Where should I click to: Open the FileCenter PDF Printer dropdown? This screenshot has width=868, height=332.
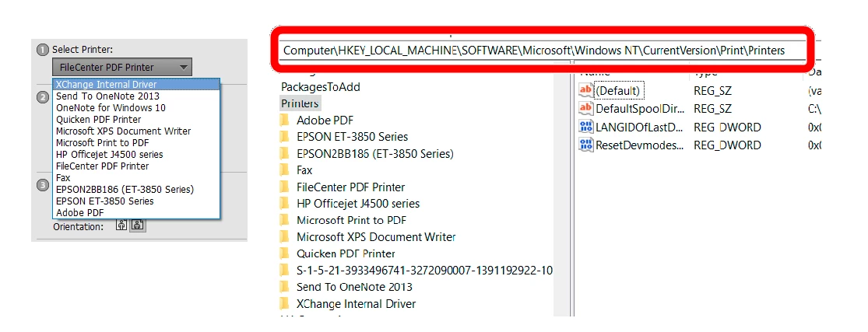pyautogui.click(x=122, y=68)
